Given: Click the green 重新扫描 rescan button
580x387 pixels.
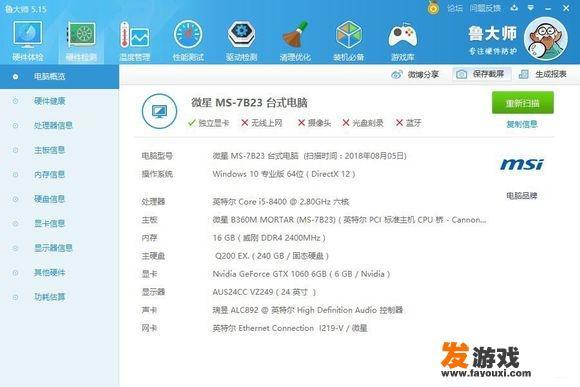Looking at the screenshot, I should click(523, 103).
